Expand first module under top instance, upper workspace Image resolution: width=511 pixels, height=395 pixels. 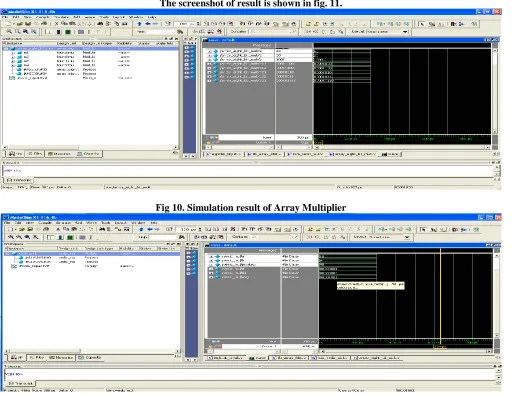coord(14,53)
